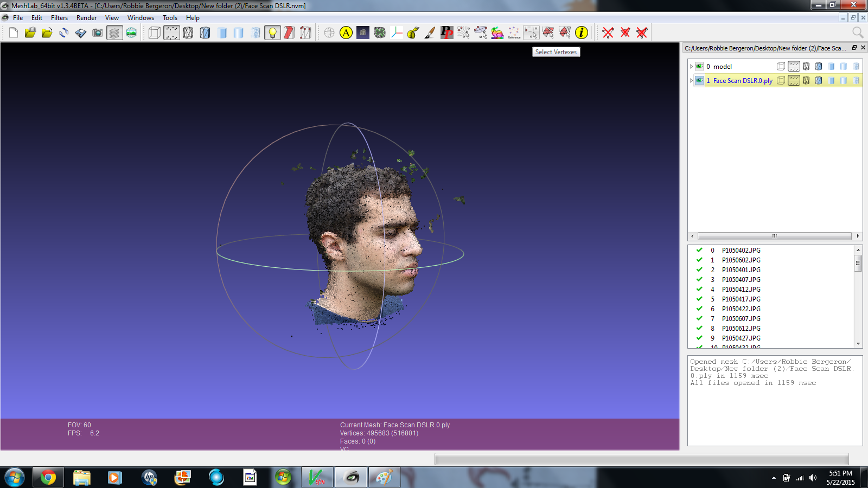Open the Filters menu

click(59, 18)
